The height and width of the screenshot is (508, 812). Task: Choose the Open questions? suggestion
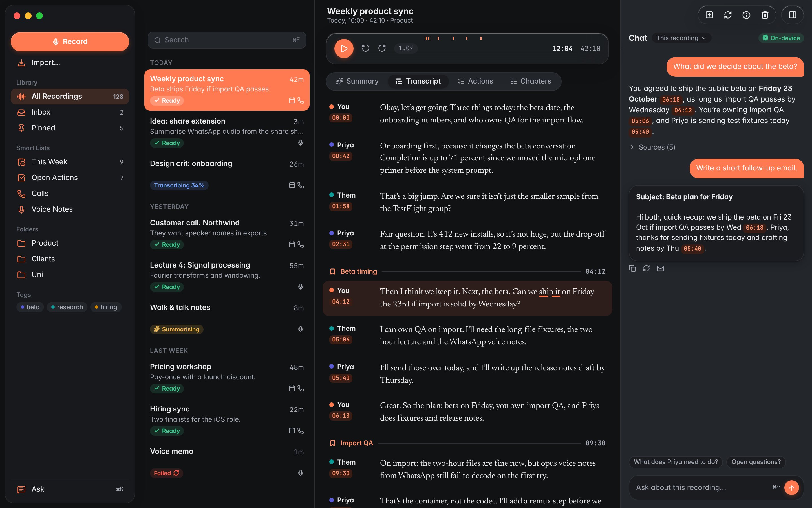756,462
